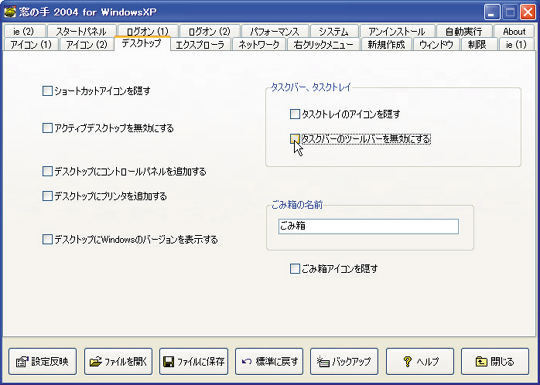Show the About tab

click(x=514, y=32)
